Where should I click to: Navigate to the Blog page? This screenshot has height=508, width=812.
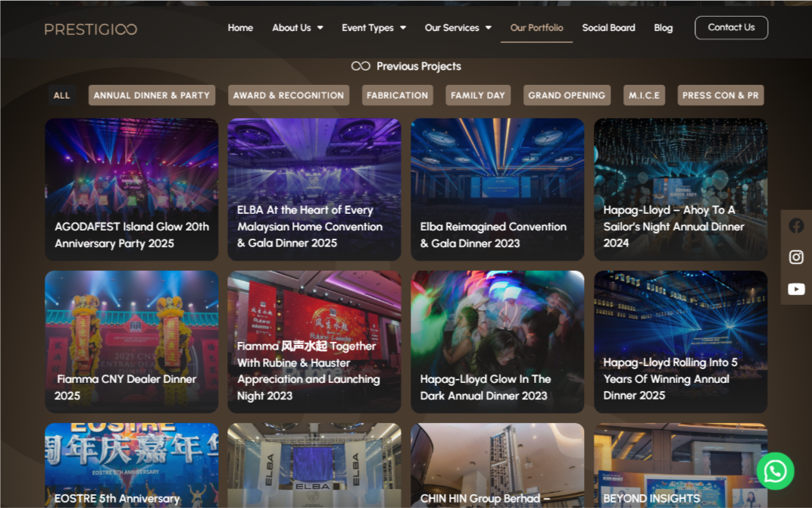(x=663, y=28)
